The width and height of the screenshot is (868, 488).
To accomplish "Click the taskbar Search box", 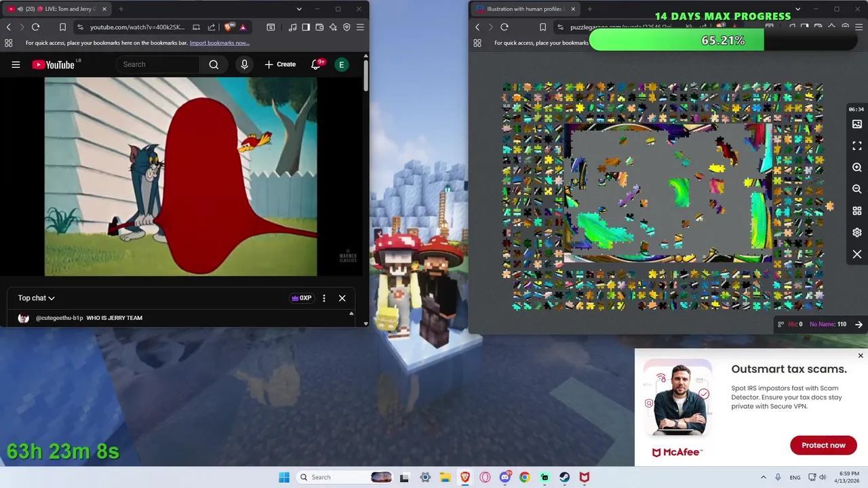I will pyautogui.click(x=346, y=477).
